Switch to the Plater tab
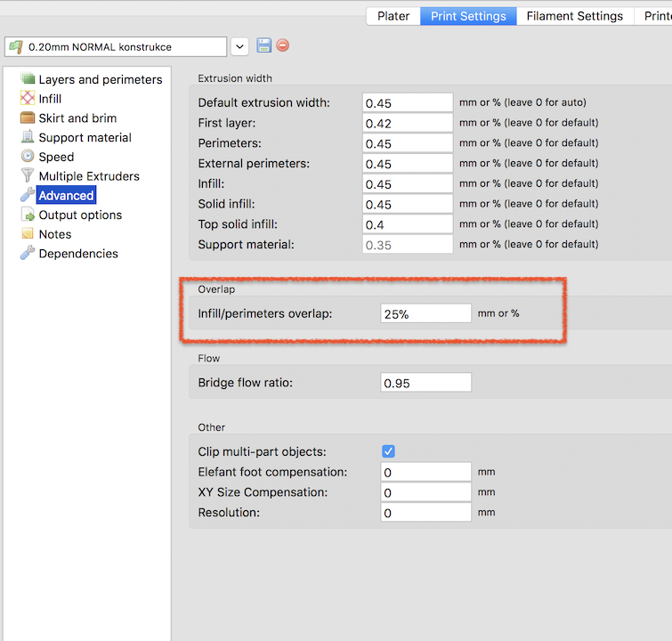Image resolution: width=672 pixels, height=641 pixels. click(x=393, y=16)
